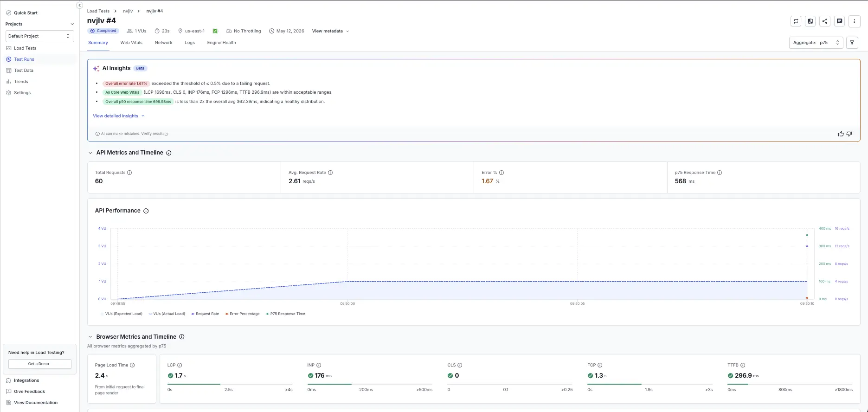Screen dimensions: 868x412
Task: Click the share icon button
Action: click(x=825, y=21)
